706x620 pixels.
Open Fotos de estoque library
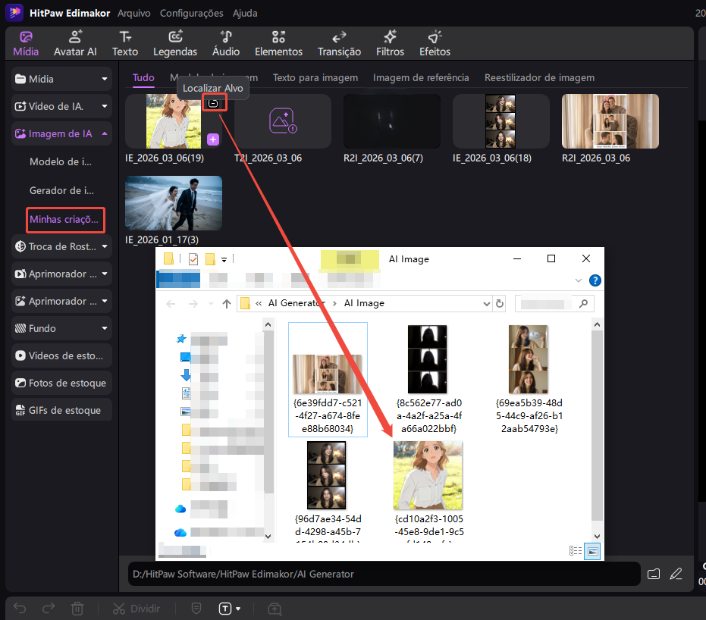(x=62, y=383)
